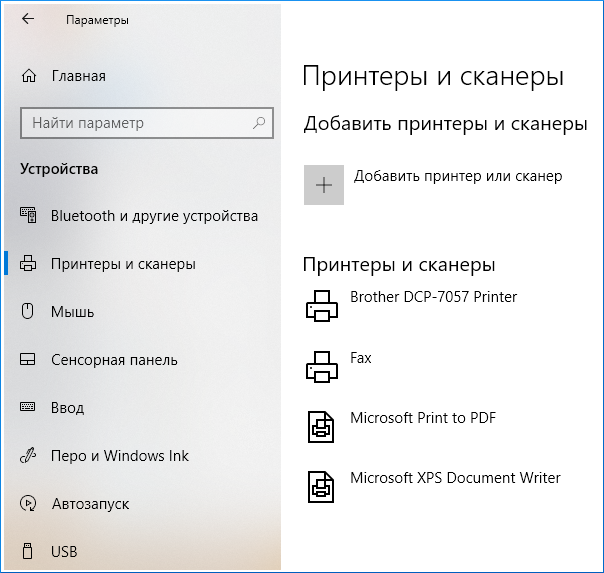Click the USB icon in sidebar

30,551
